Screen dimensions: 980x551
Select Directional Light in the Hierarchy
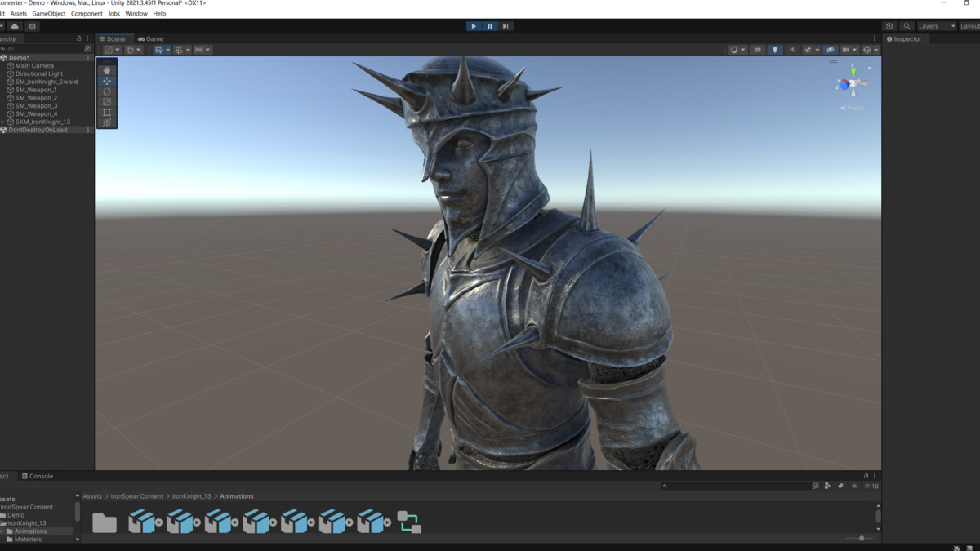pos(38,73)
